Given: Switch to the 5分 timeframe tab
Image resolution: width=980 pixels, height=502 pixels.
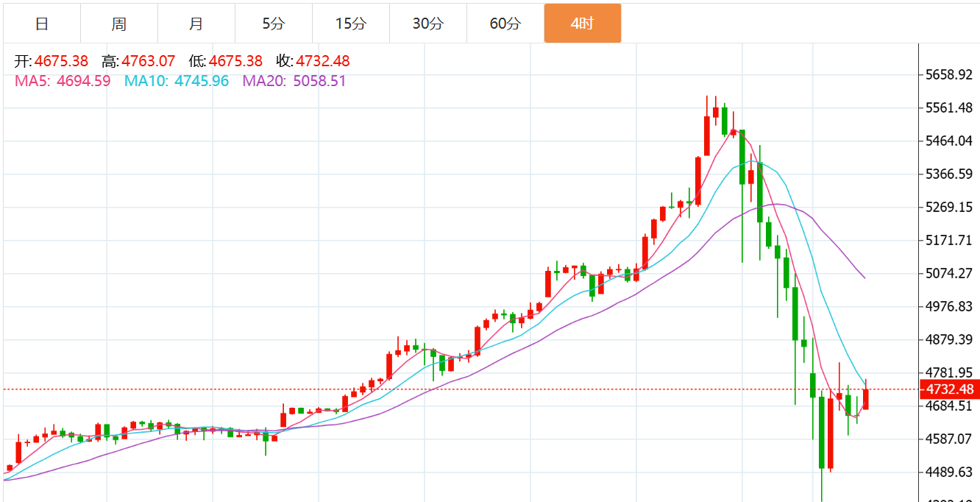Looking at the screenshot, I should coord(273,24).
